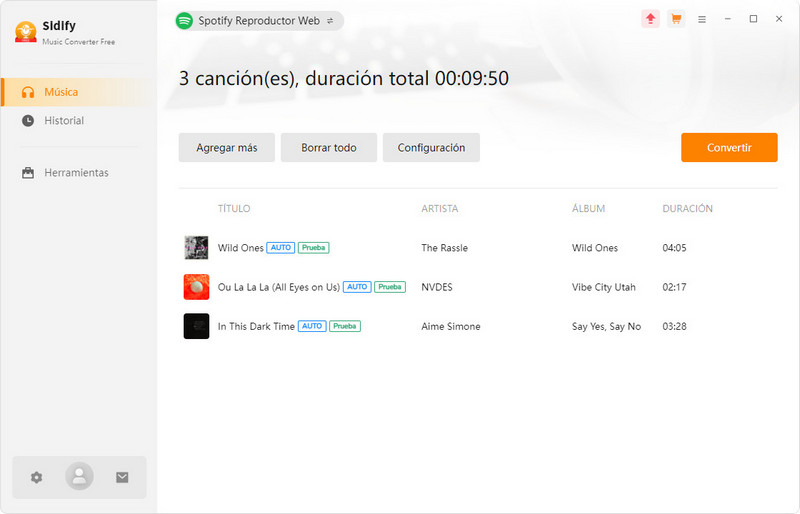Minimize the Sidify window
The height and width of the screenshot is (514, 800).
pos(728,19)
